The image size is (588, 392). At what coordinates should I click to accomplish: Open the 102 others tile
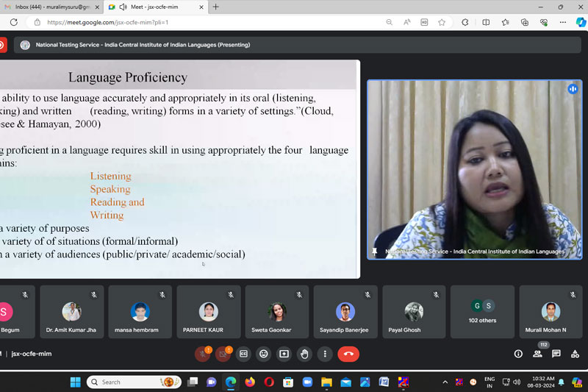tap(482, 312)
